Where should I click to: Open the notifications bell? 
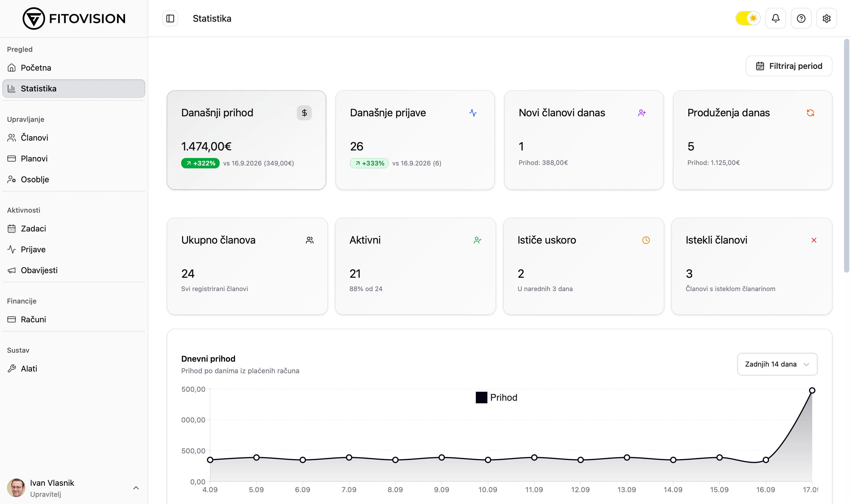tap(775, 18)
